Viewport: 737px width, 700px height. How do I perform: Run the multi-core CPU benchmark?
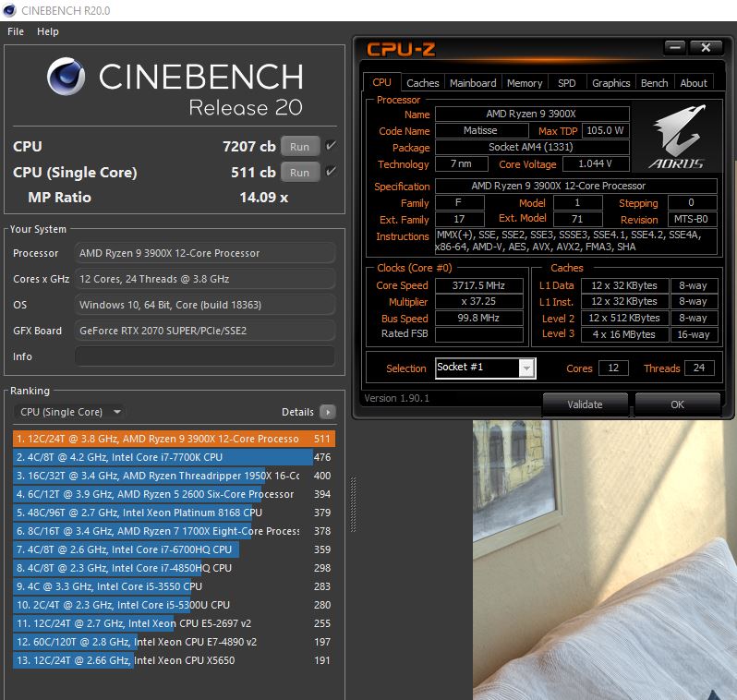pyautogui.click(x=300, y=146)
